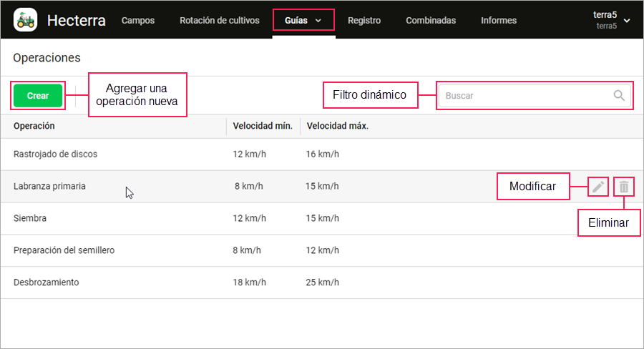644x349 pixels.
Task: Click the Hecterra tractor logo icon
Action: coord(26,20)
